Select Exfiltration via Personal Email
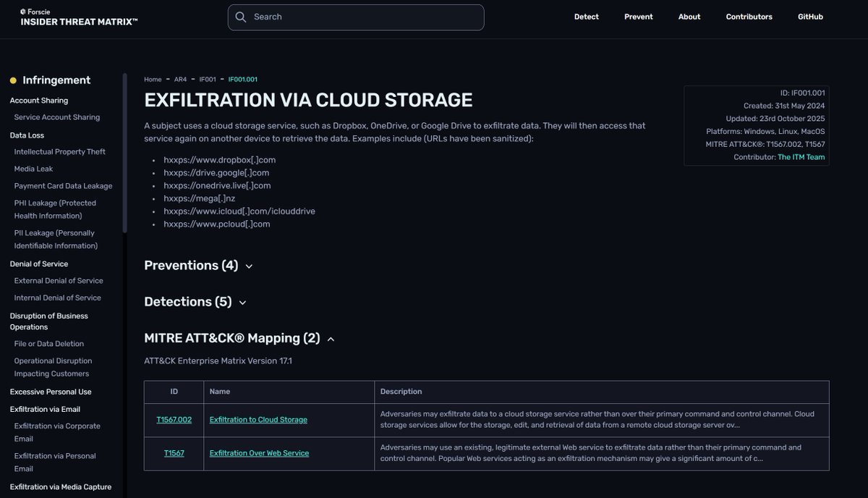The image size is (868, 498). (55, 462)
